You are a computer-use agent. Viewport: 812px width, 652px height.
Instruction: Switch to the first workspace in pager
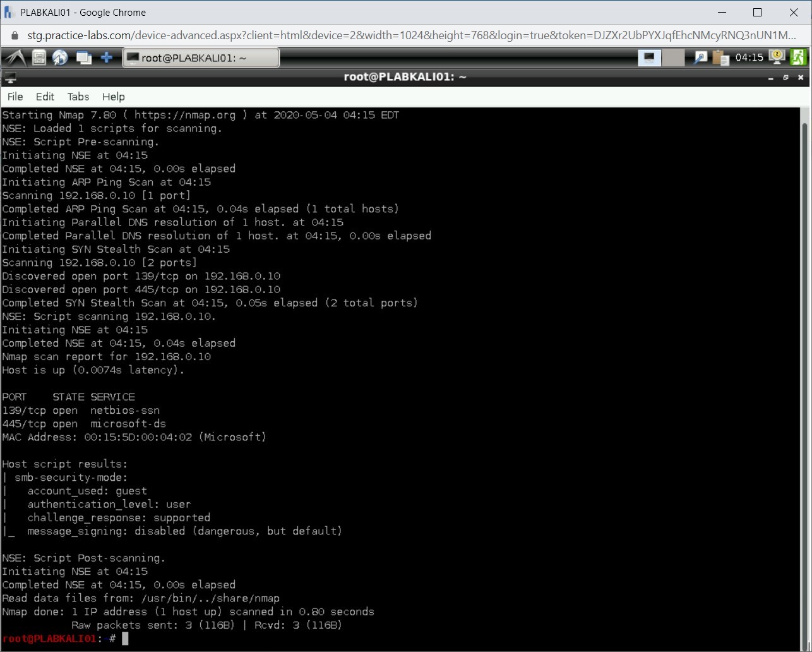coord(649,58)
